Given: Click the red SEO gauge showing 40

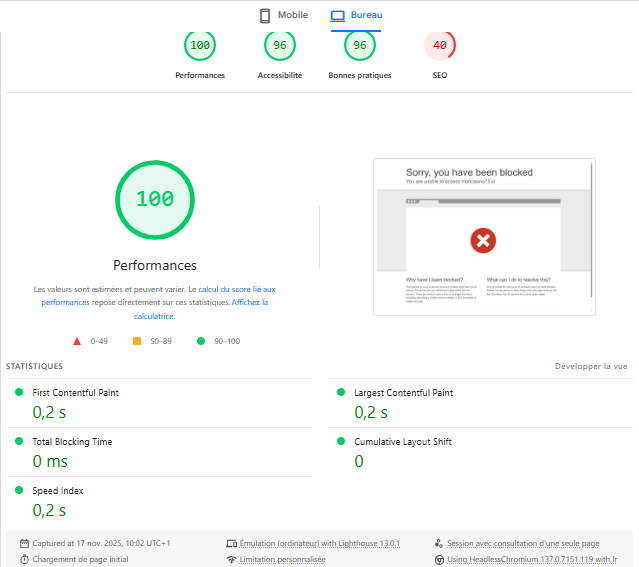Looking at the screenshot, I should point(440,45).
